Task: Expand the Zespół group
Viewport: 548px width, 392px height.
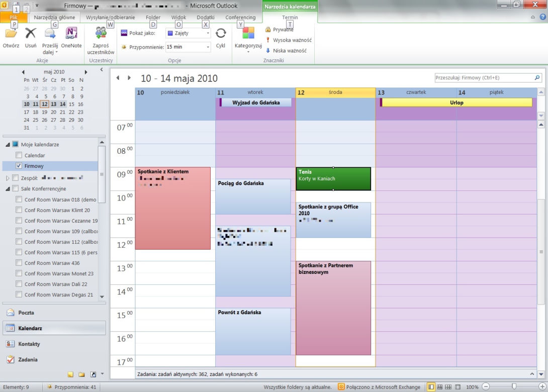Action: pyautogui.click(x=8, y=178)
